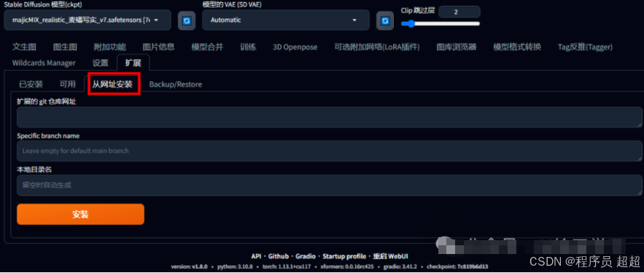Open the Github footer link
The width and height of the screenshot is (644, 273).
[x=278, y=256]
